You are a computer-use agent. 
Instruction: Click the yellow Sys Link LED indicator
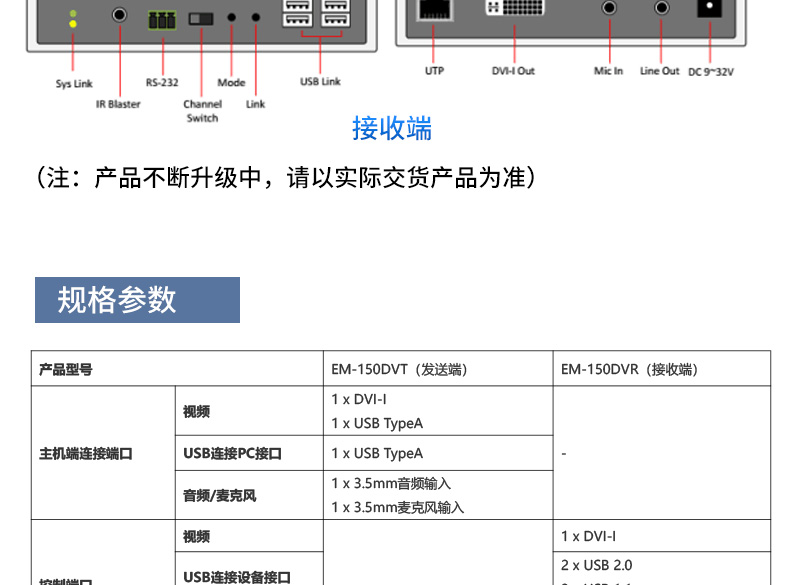pos(71,19)
